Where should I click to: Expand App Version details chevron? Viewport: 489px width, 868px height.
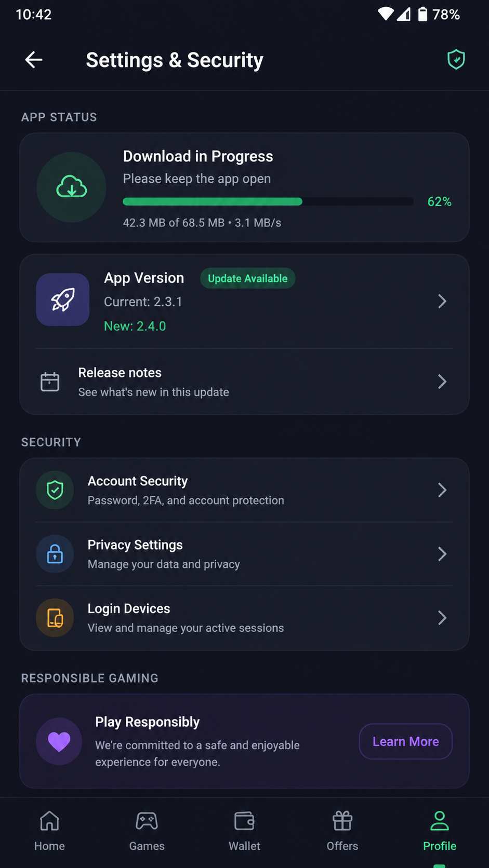tap(442, 301)
